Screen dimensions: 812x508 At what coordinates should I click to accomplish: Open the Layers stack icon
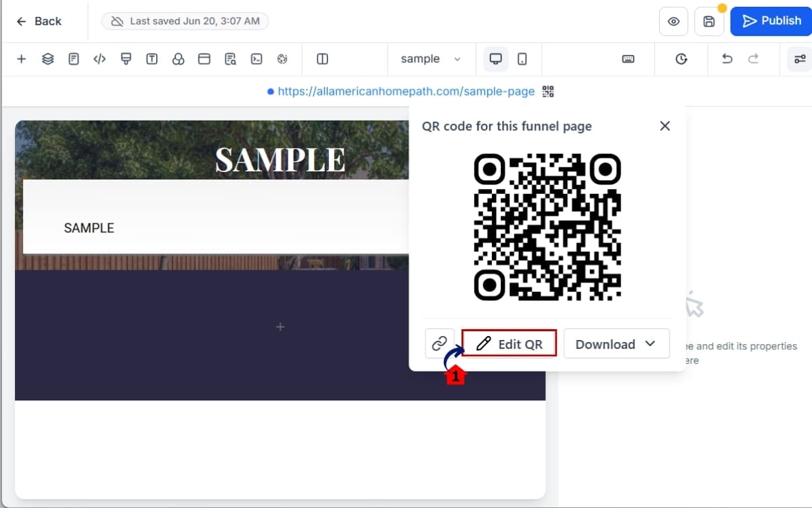pos(47,59)
